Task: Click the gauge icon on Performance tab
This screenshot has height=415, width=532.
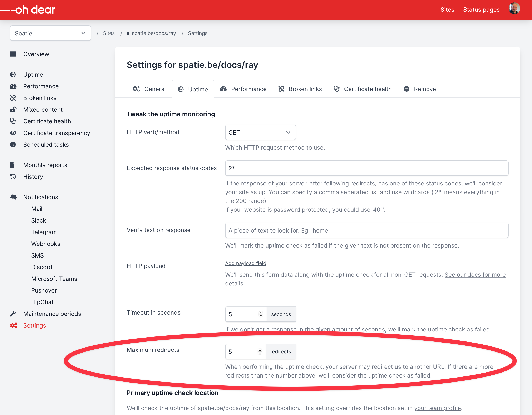Action: (223, 89)
